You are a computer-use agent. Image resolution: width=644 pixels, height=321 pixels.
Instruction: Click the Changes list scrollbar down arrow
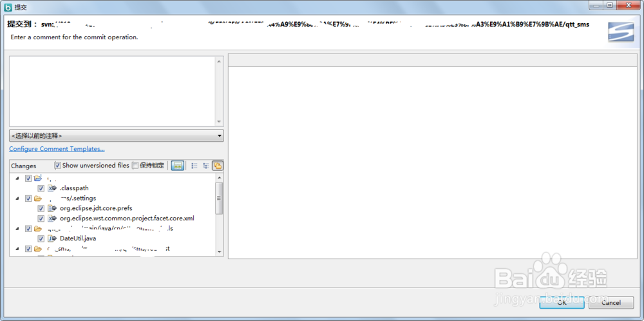[x=220, y=251]
